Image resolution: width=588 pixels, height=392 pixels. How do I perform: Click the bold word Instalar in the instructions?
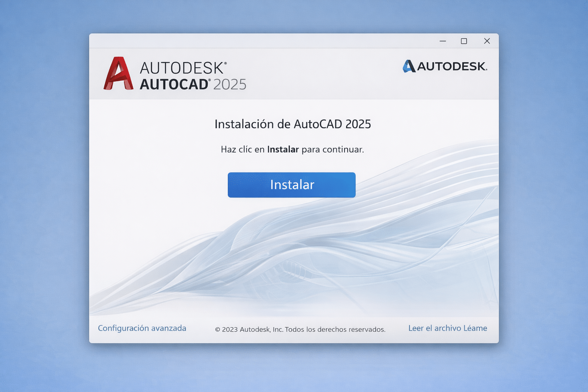tap(283, 149)
